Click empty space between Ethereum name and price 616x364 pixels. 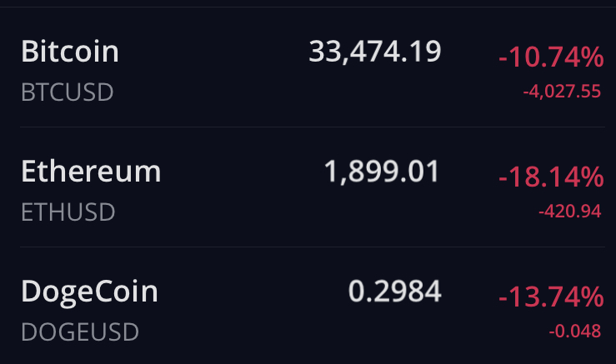pos(242,172)
